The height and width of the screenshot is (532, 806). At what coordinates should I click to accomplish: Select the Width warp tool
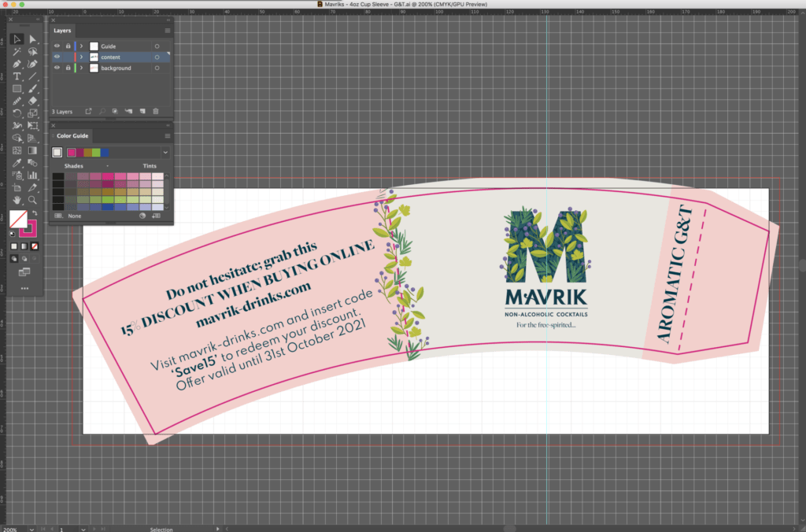[x=17, y=125]
